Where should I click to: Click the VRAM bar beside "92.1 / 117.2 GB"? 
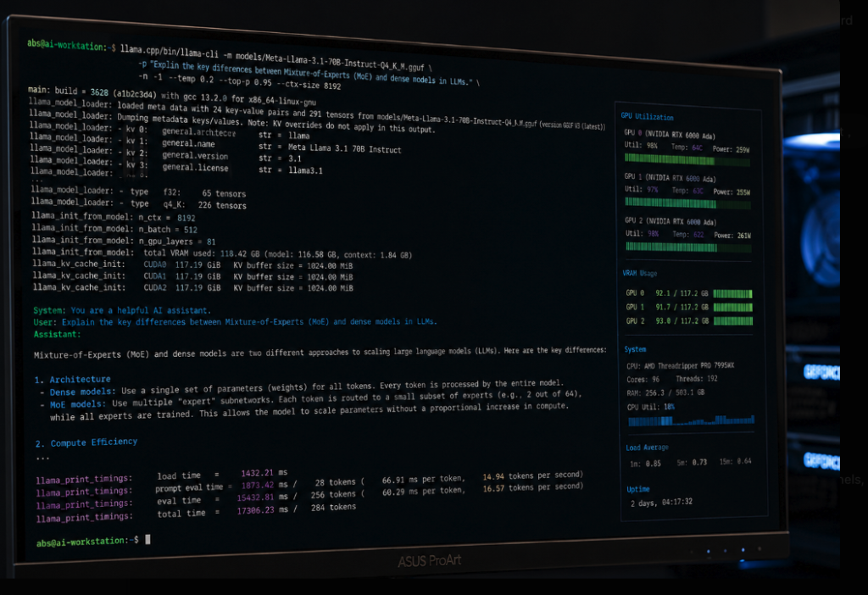click(x=732, y=294)
